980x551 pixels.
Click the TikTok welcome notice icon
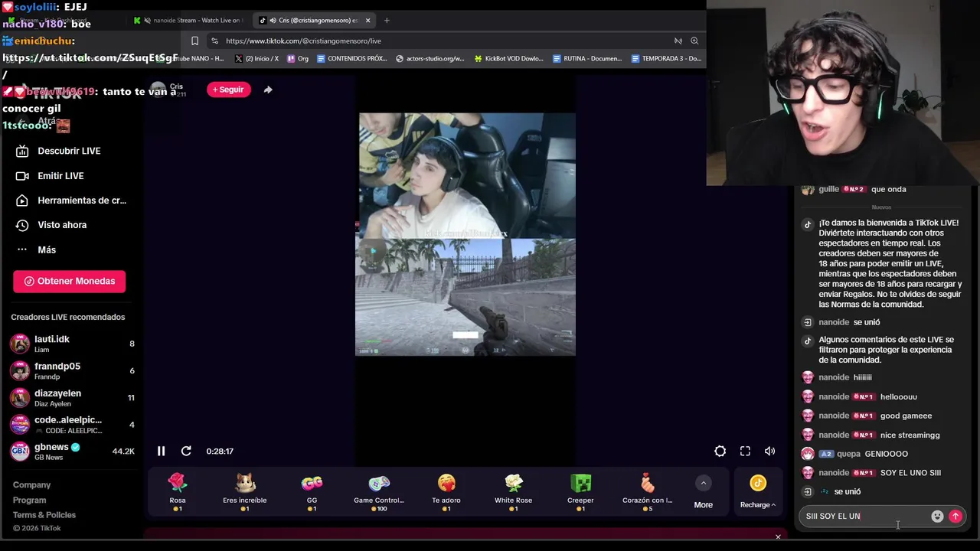tap(807, 224)
